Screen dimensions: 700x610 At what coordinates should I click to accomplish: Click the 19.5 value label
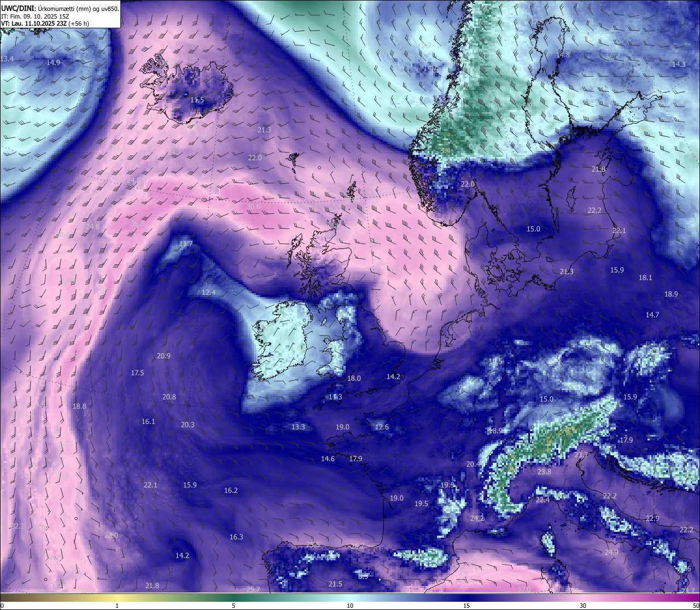tap(421, 503)
